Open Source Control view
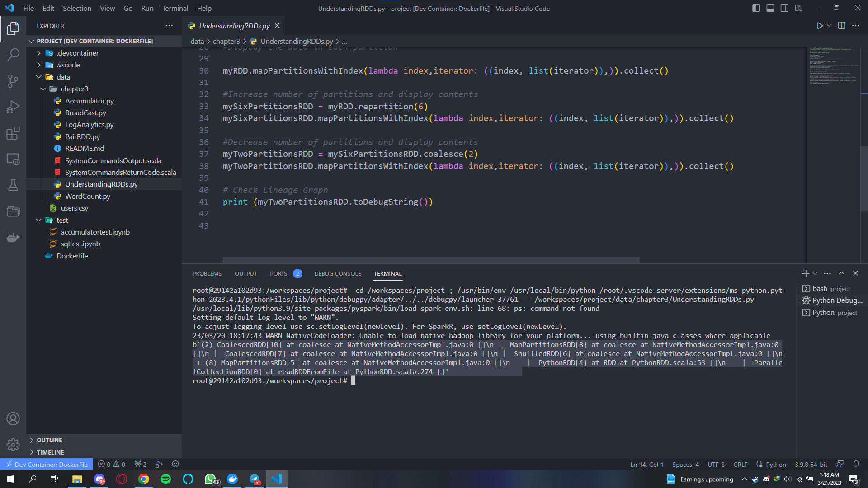The width and height of the screenshot is (868, 488). [x=13, y=81]
